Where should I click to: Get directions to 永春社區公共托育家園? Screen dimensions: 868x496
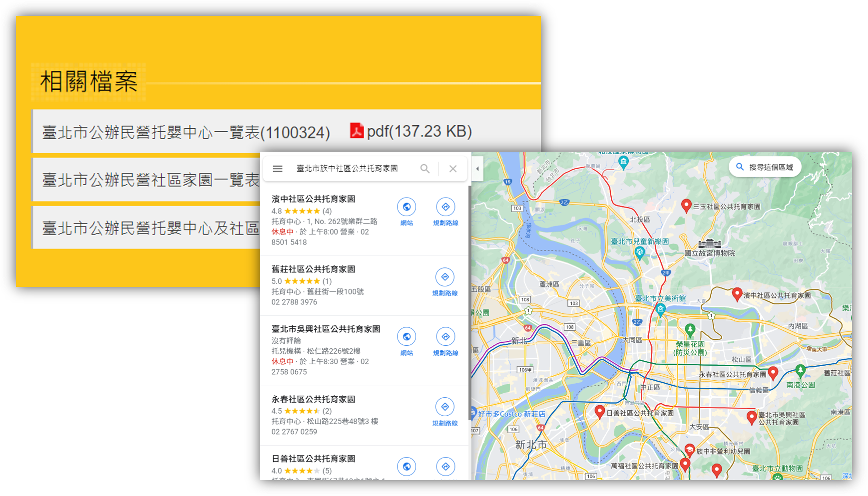click(445, 407)
